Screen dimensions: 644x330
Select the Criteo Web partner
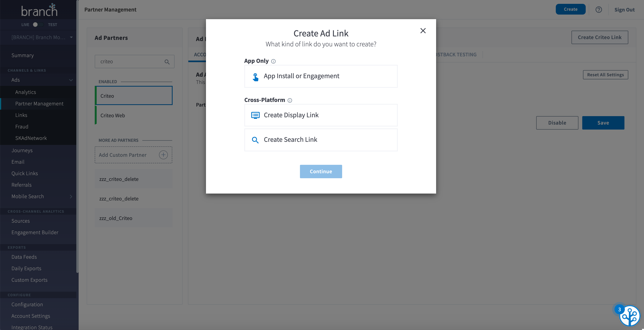pyautogui.click(x=134, y=115)
